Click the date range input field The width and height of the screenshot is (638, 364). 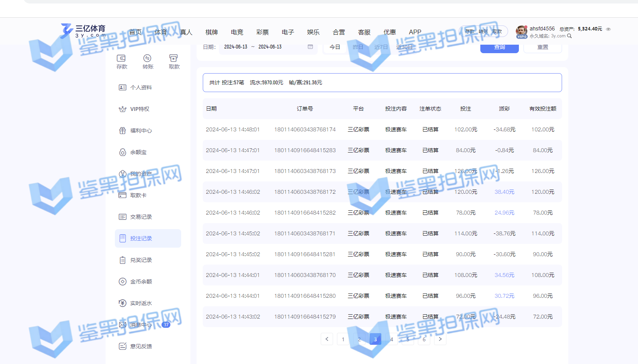tap(262, 47)
